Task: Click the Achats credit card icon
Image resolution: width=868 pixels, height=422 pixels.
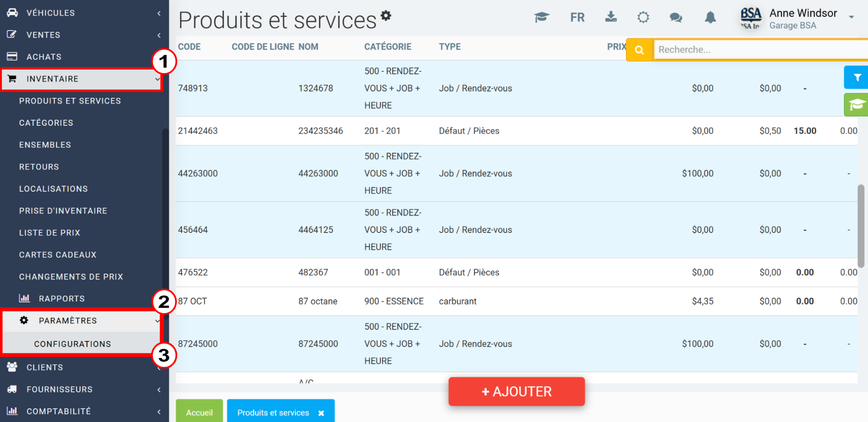Action: click(x=12, y=57)
